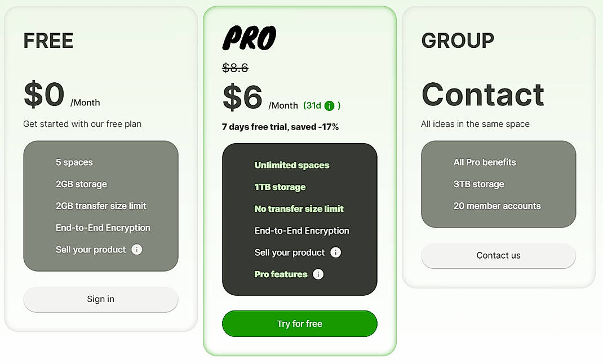Open info tooltip next to Free plan's Sell your product

point(136,249)
